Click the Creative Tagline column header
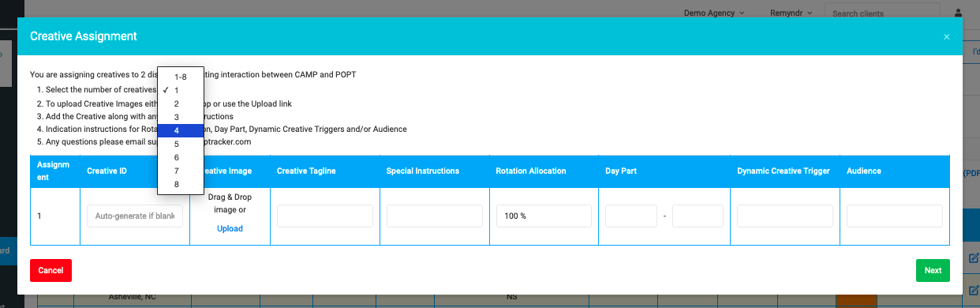 coord(306,171)
